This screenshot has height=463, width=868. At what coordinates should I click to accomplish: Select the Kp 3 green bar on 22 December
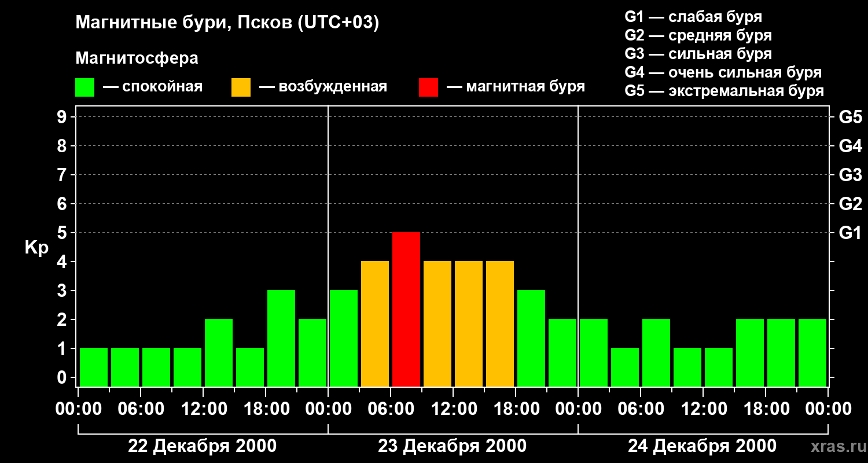tap(281, 338)
